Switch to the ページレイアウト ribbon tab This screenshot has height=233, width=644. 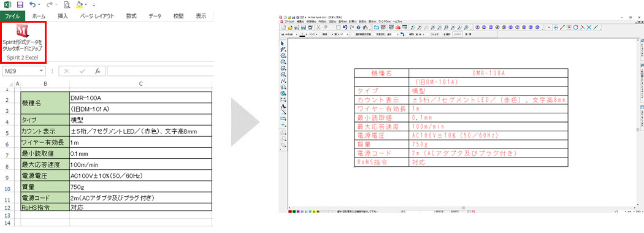[x=97, y=17]
